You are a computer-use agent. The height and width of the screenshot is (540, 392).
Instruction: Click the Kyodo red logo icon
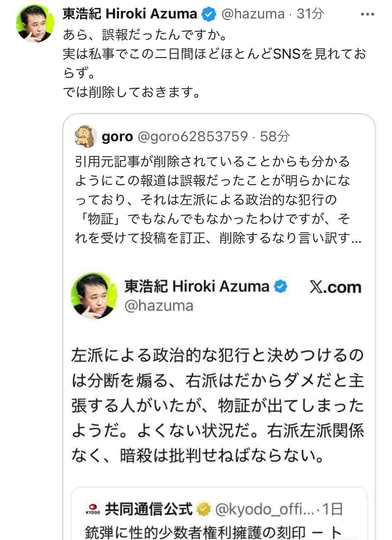93,509
